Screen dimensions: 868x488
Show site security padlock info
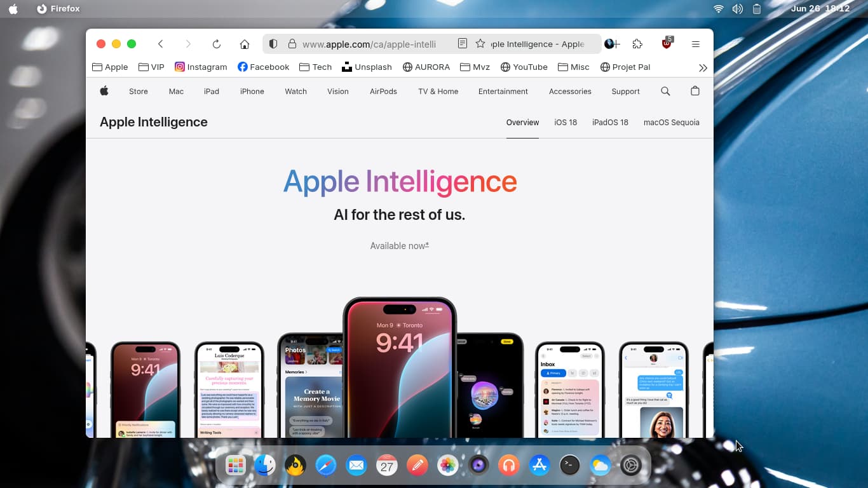coord(292,44)
